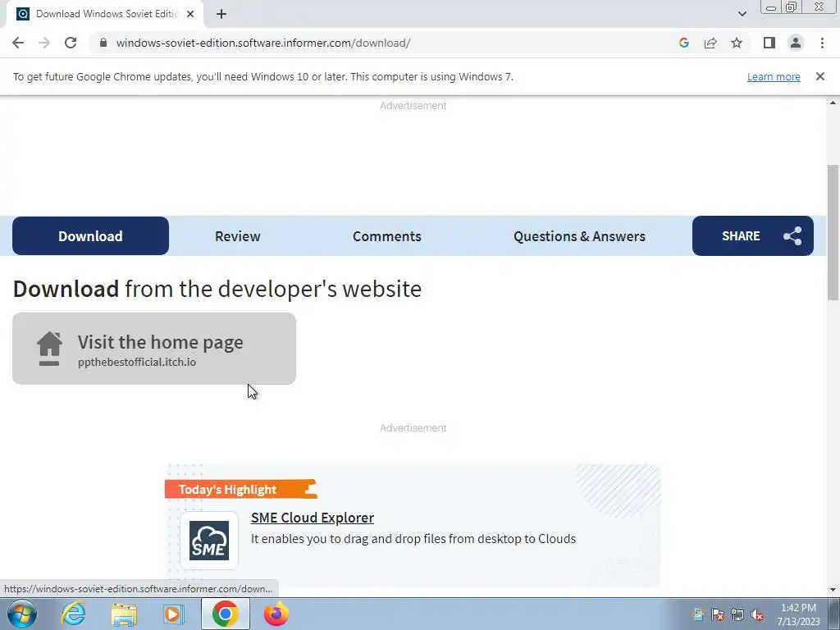Click the Action Center flag tray icon
840x630 pixels.
718,614
